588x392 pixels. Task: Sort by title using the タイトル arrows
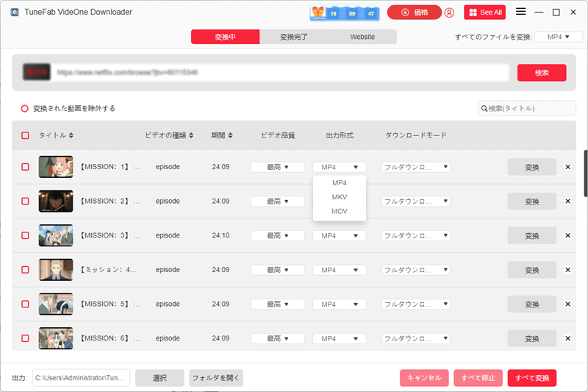pyautogui.click(x=71, y=135)
